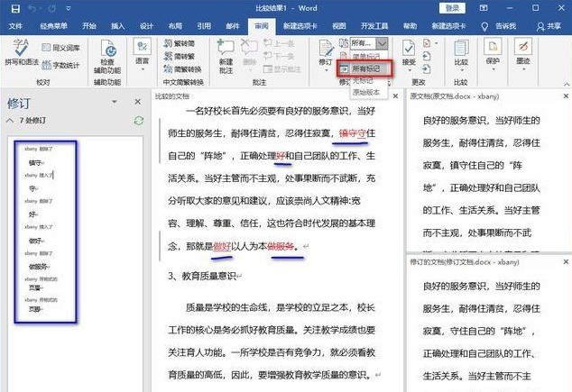Select the 做服务 revision entry
This screenshot has height=392, width=572.
tap(39, 267)
